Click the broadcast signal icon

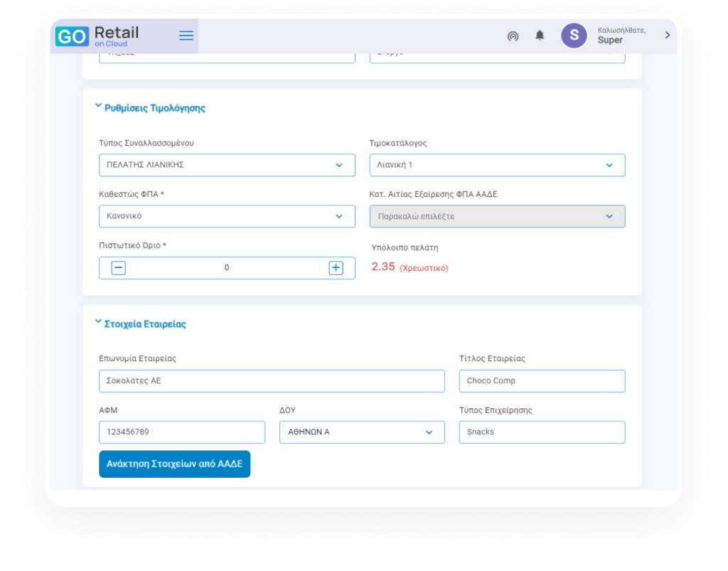coord(513,36)
